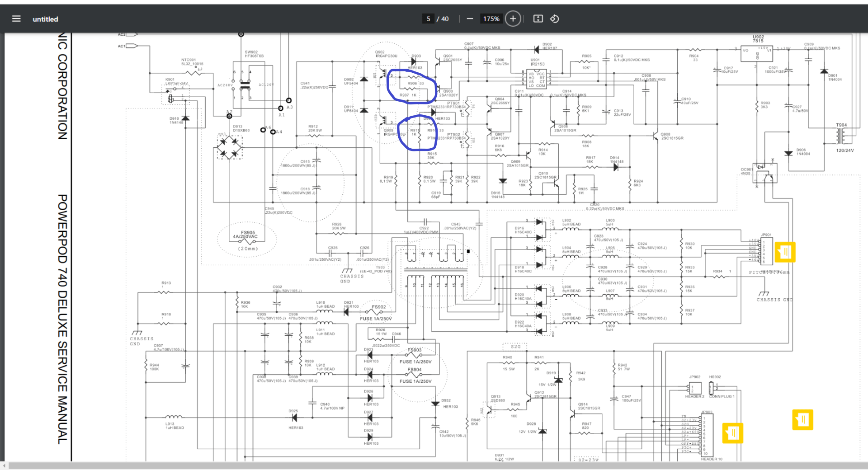Zoom out with the minus button
Image resolution: width=868 pixels, height=470 pixels.
point(470,19)
